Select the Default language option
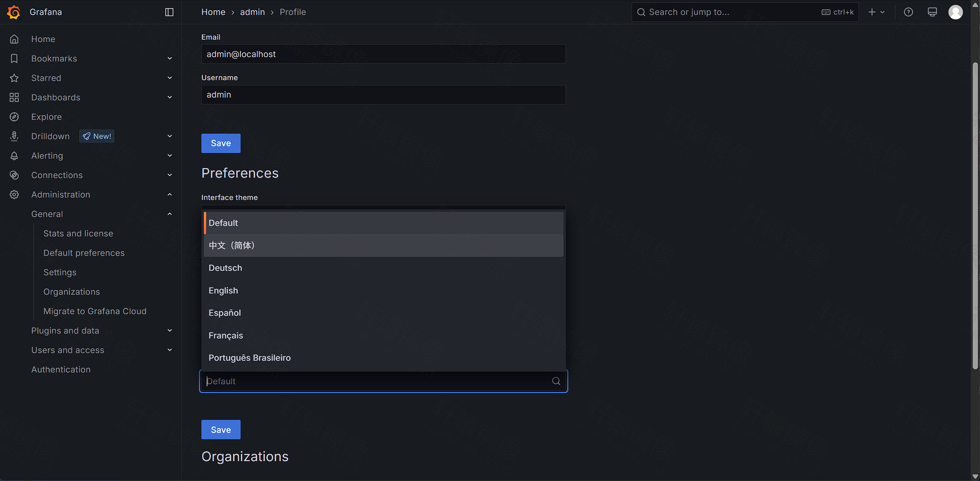 pyautogui.click(x=383, y=223)
